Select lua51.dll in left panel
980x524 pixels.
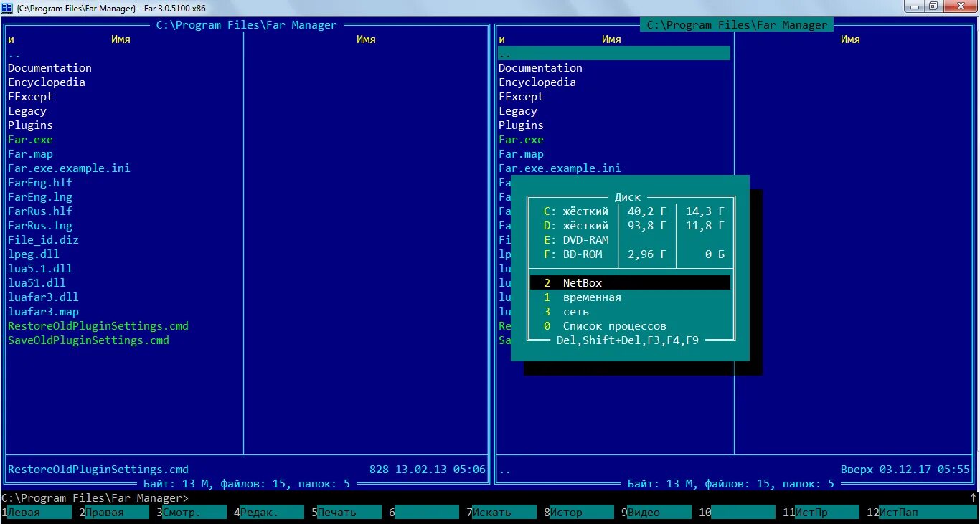pos(37,283)
